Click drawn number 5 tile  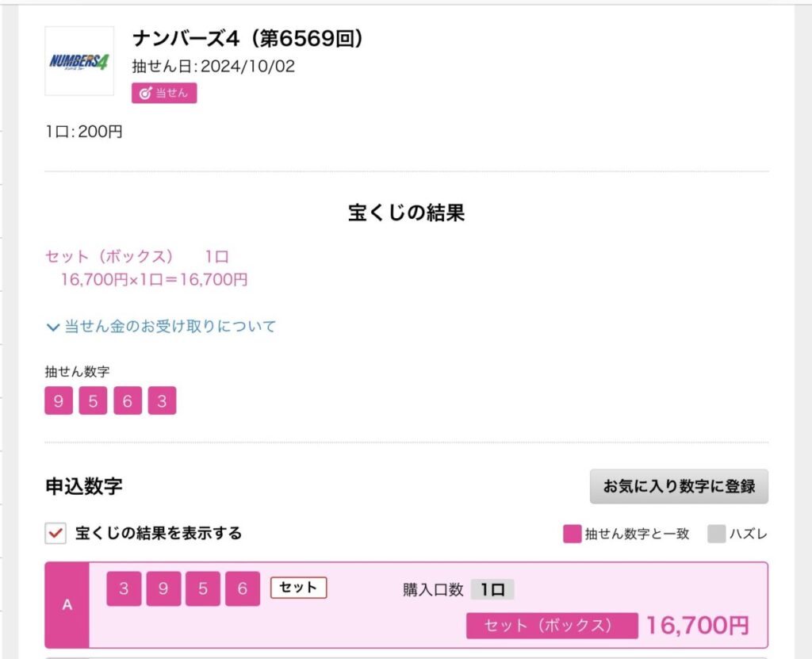click(x=94, y=400)
